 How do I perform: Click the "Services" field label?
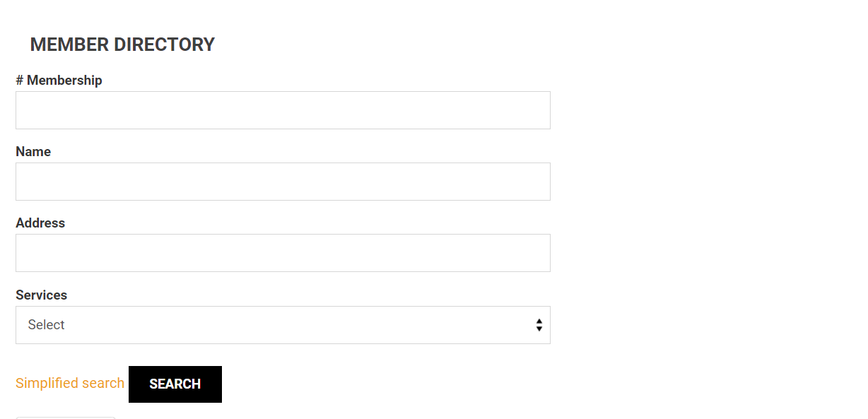(42, 295)
